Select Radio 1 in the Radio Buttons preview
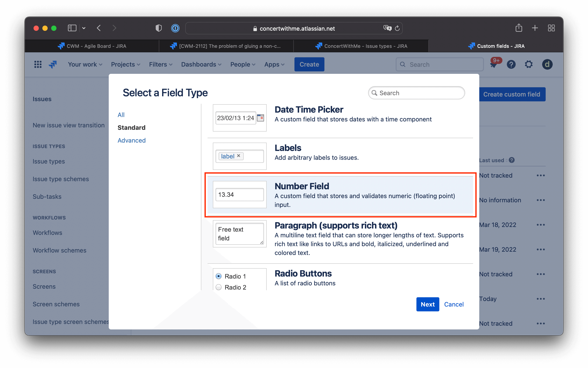The height and width of the screenshot is (368, 588). point(219,276)
